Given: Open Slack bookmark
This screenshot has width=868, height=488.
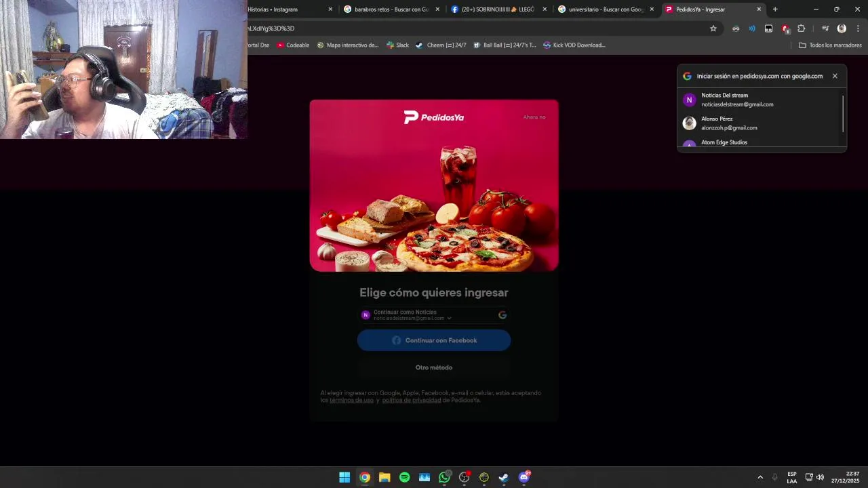Looking at the screenshot, I should click(x=397, y=45).
